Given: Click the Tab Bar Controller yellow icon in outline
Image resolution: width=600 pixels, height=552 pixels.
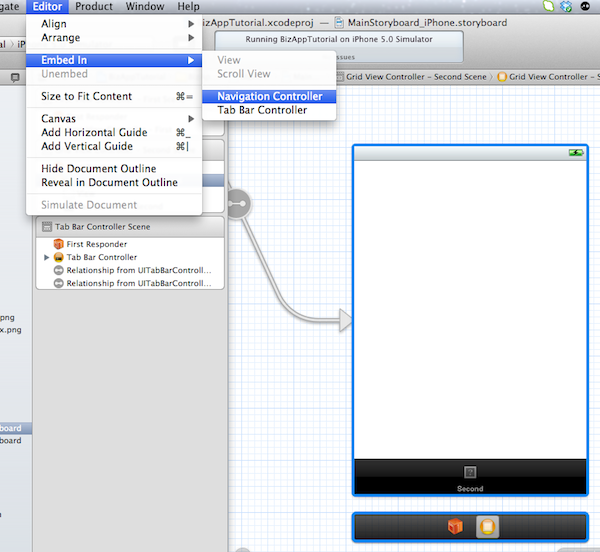Looking at the screenshot, I should (x=59, y=257).
